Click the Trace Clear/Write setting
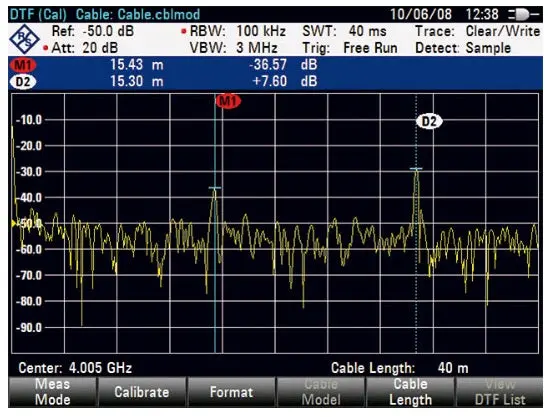The height and width of the screenshot is (417, 548). 477,31
